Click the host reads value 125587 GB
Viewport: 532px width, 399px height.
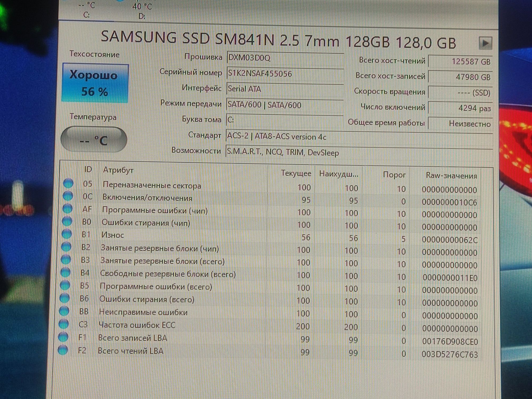tap(460, 62)
